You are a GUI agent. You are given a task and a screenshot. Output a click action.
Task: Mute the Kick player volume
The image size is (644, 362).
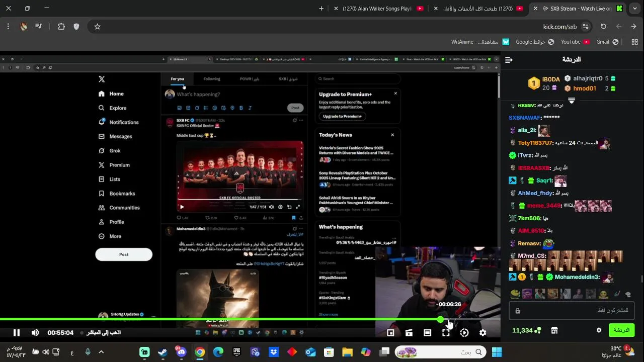pos(35,332)
